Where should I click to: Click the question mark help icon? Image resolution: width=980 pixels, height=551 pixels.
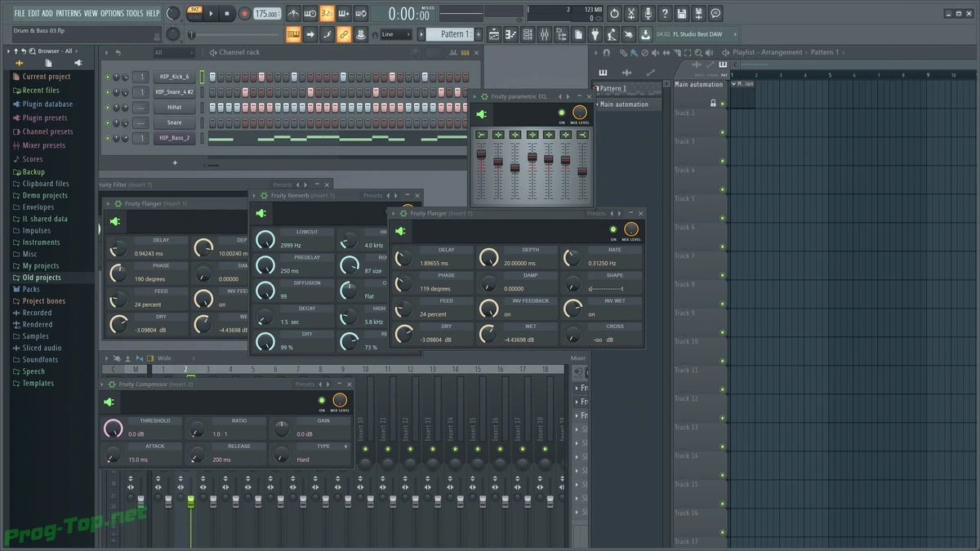point(665,14)
